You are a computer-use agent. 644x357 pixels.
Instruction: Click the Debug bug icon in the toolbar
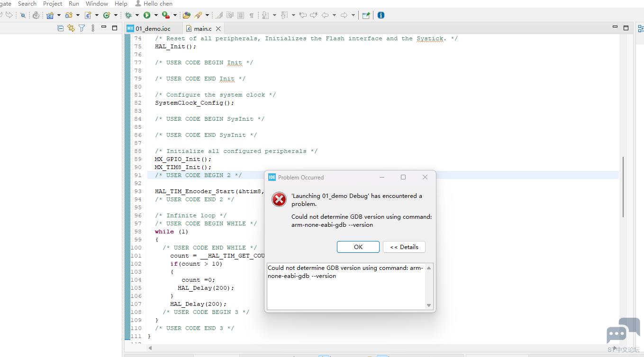(128, 15)
